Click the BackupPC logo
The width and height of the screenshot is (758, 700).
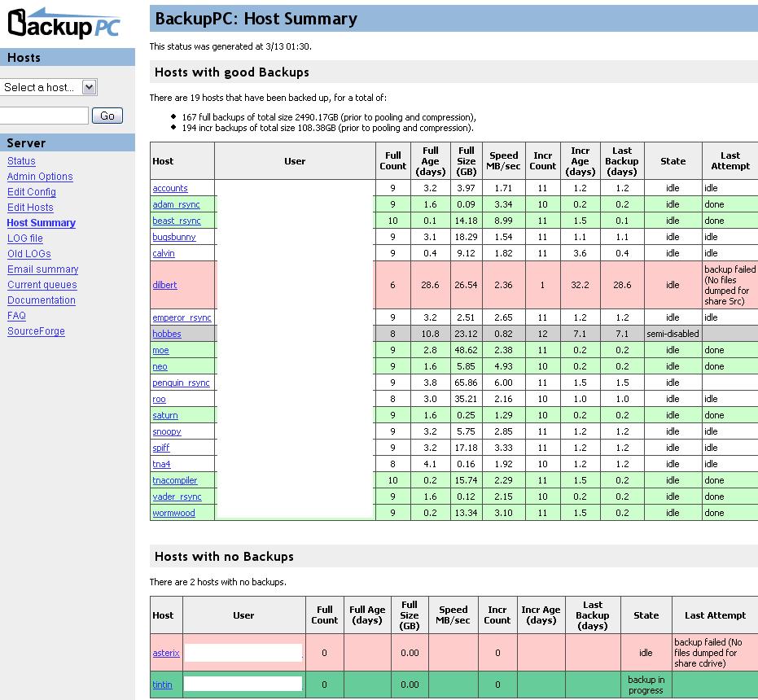[64, 23]
